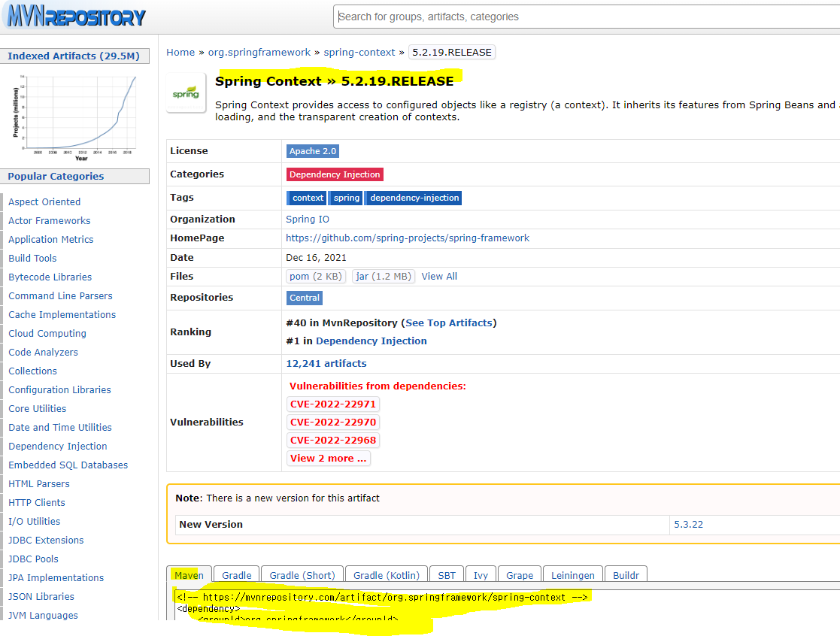Select the dependency-injection tag

pos(414,198)
